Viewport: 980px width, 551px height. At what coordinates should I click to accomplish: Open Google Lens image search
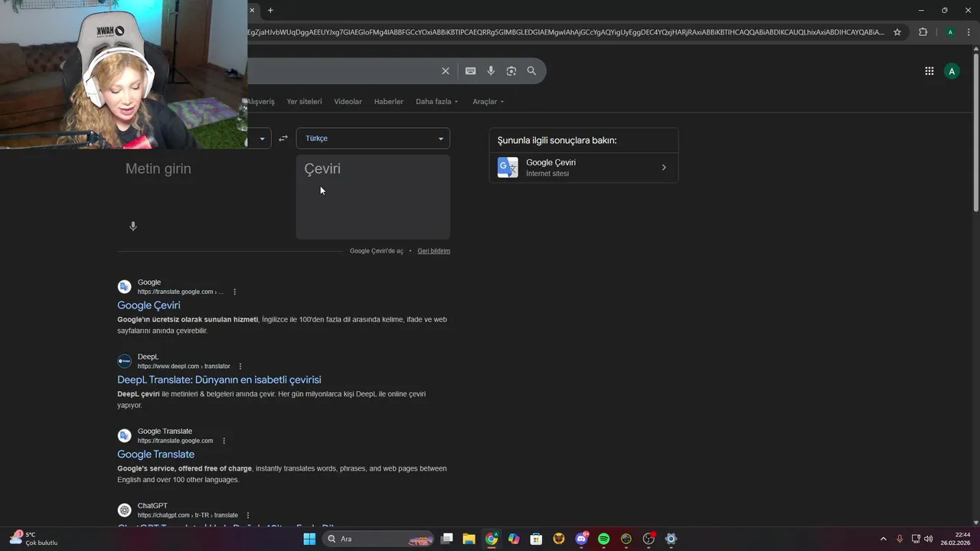pyautogui.click(x=511, y=71)
